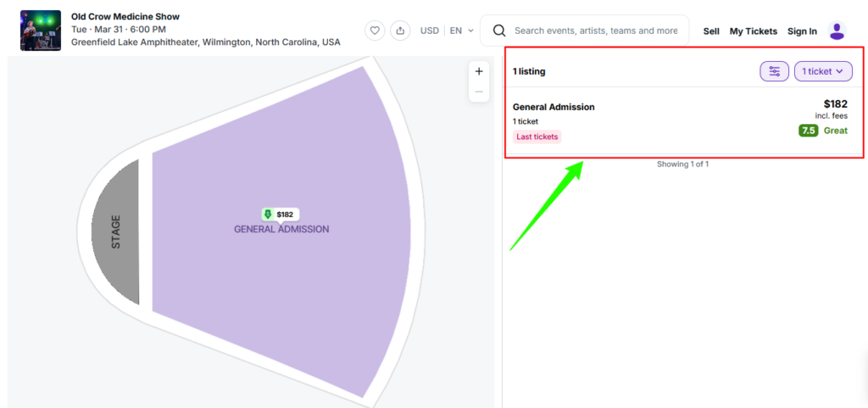Zoom in on the seating map
The width and height of the screenshot is (868, 408).
[x=479, y=71]
